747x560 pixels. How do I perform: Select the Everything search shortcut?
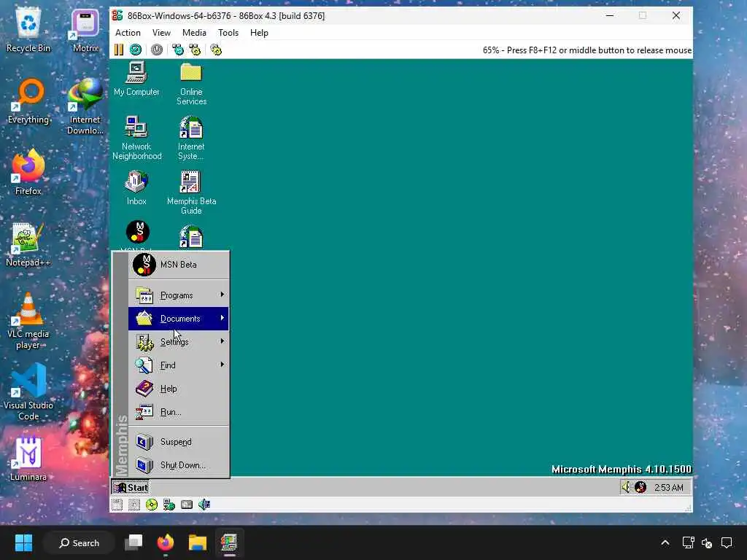[x=28, y=102]
